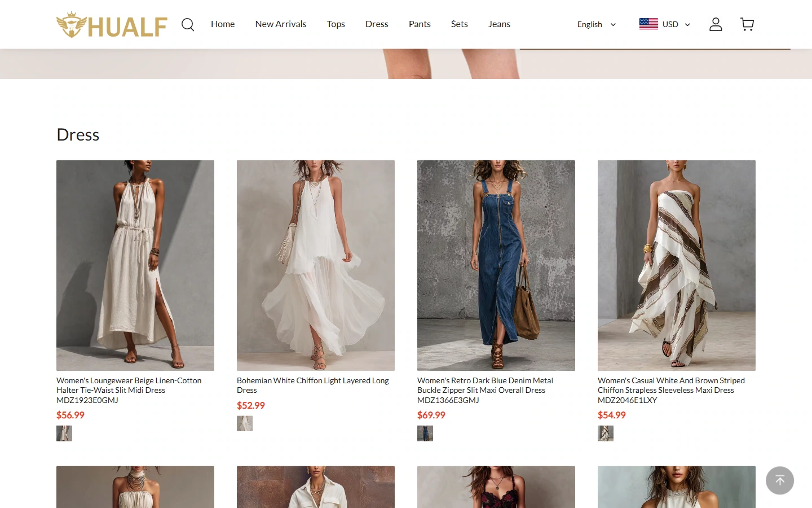Open Dark Blue Denim Overall Dress link
Viewport: 812px width, 508px height.
(x=485, y=390)
